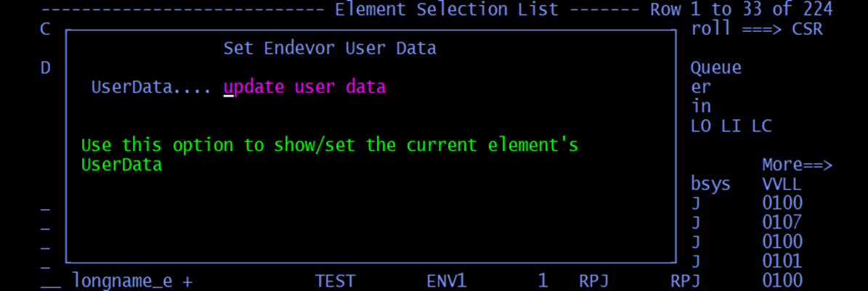Click the Queue heading text

coord(715,67)
